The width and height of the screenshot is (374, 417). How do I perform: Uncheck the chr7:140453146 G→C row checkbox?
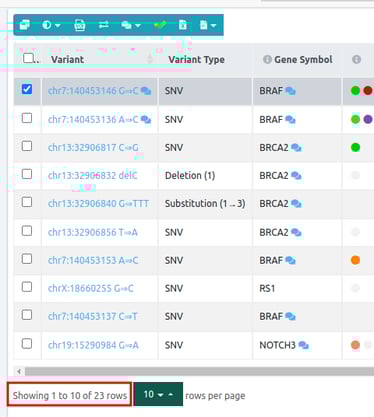coord(27,89)
